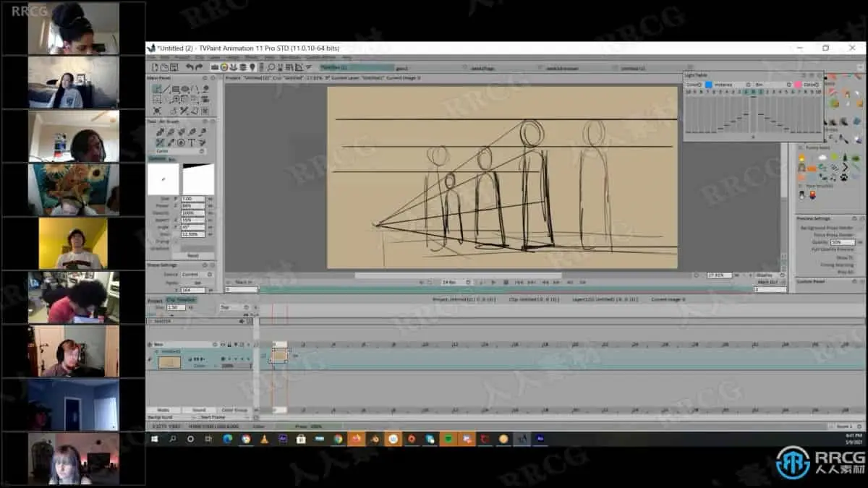
Task: Select the white cloud custom brush
Action: pos(822,158)
